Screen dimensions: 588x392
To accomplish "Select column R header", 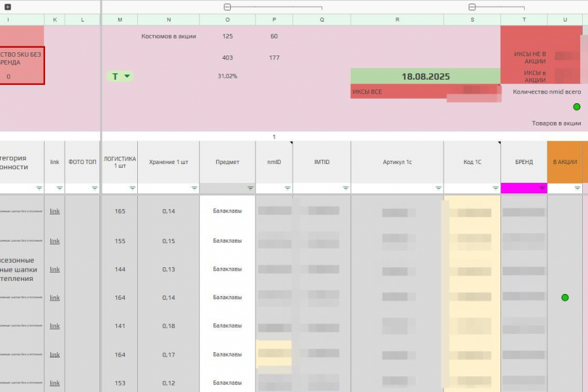I will tap(397, 20).
